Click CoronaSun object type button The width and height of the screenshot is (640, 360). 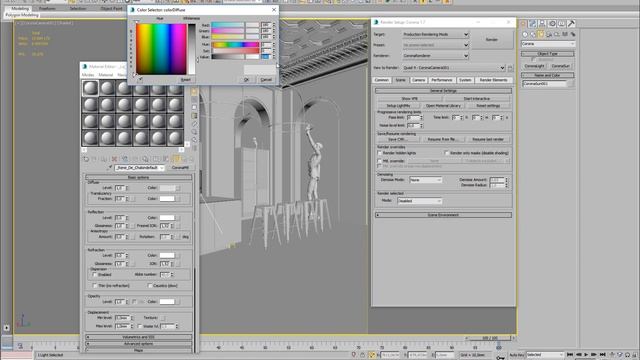560,66
